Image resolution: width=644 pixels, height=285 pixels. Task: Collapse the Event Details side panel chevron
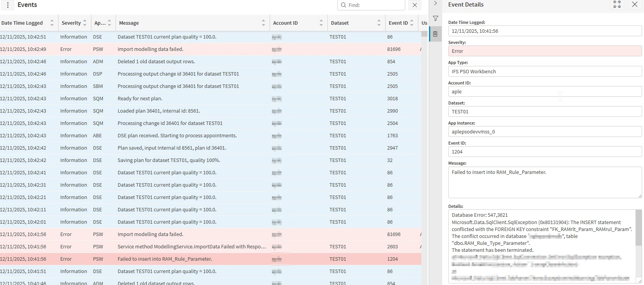pos(435,3)
